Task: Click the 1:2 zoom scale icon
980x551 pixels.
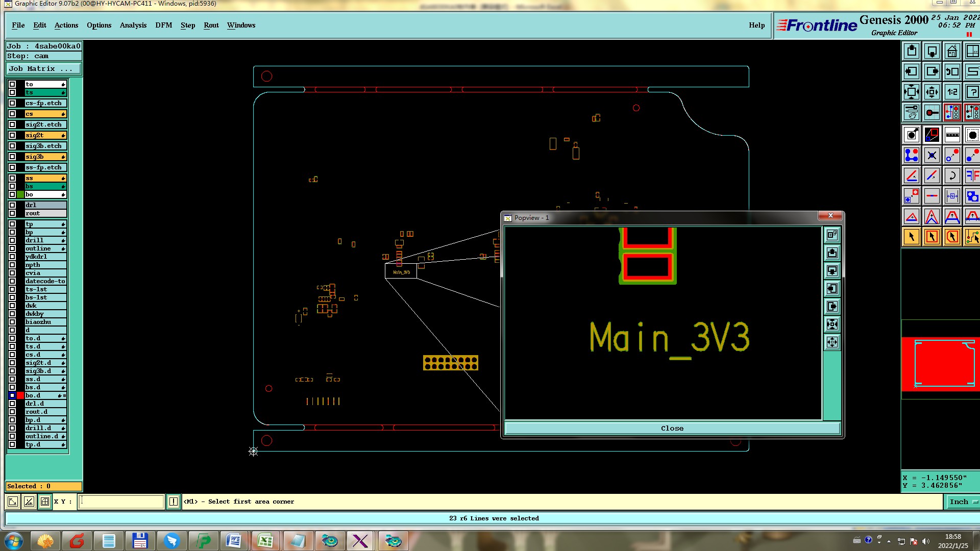Action: [x=952, y=92]
